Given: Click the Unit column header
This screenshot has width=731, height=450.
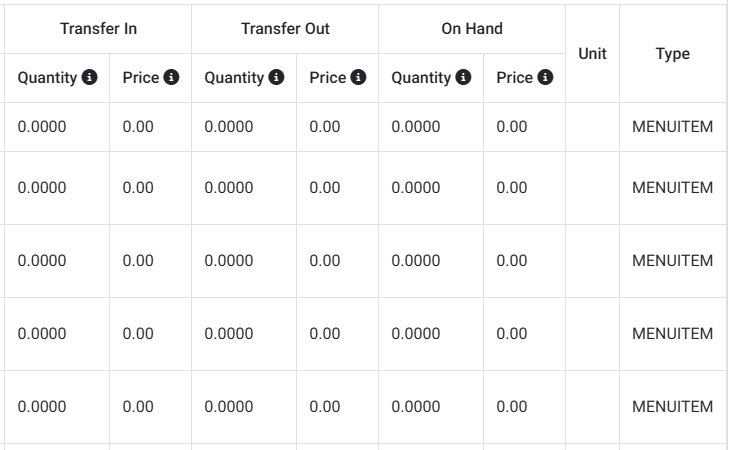Looking at the screenshot, I should pyautogui.click(x=592, y=53).
